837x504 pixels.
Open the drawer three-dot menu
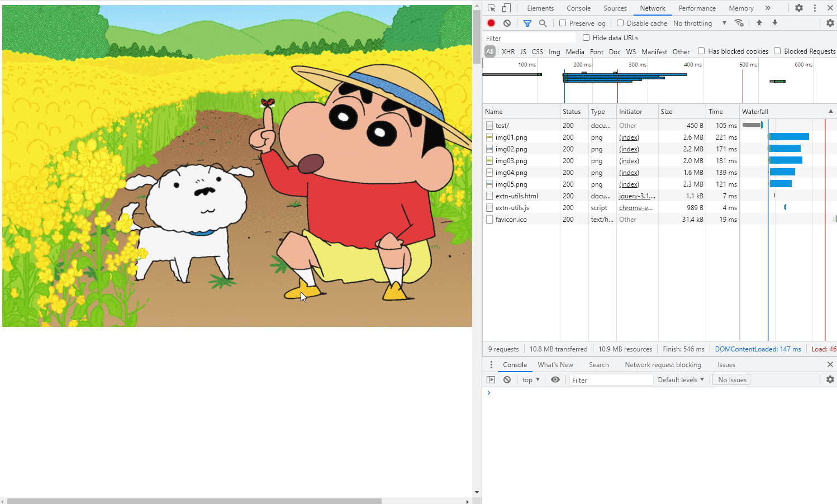491,364
